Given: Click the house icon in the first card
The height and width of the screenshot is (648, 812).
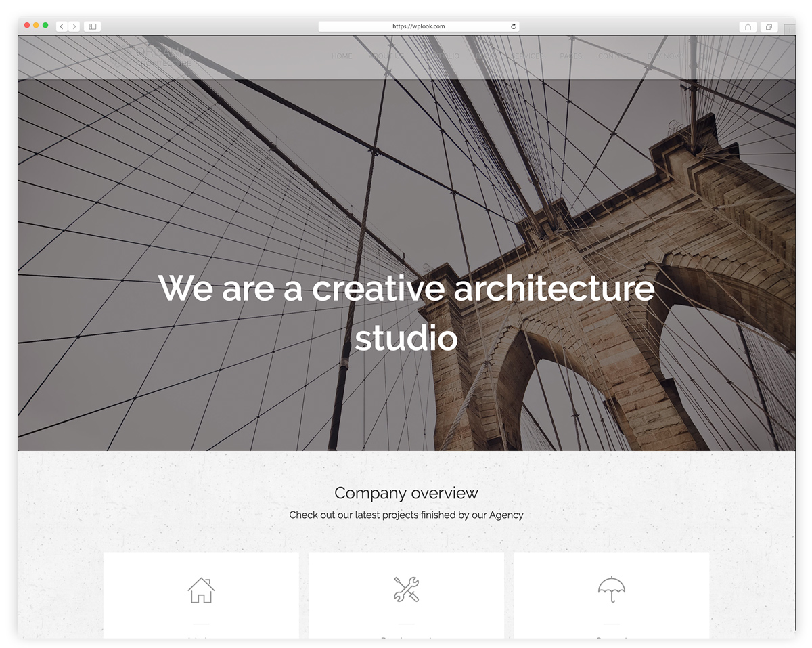Looking at the screenshot, I should click(201, 590).
